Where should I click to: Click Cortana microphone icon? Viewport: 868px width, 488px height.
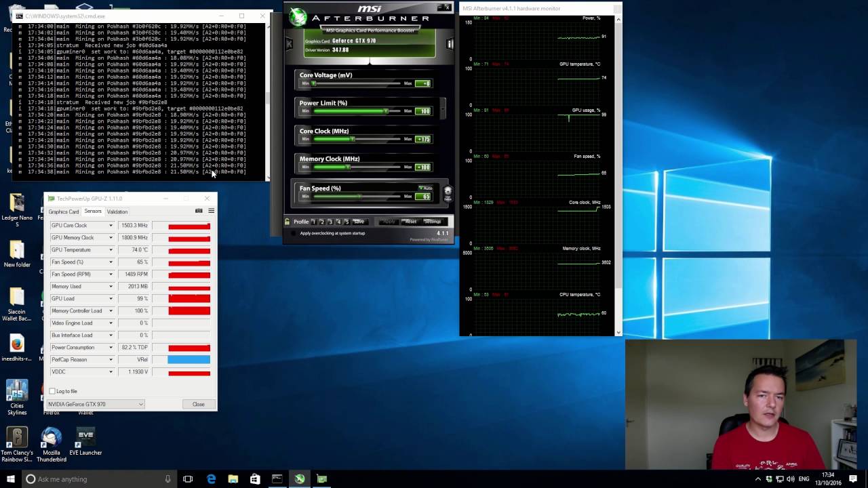click(x=167, y=479)
